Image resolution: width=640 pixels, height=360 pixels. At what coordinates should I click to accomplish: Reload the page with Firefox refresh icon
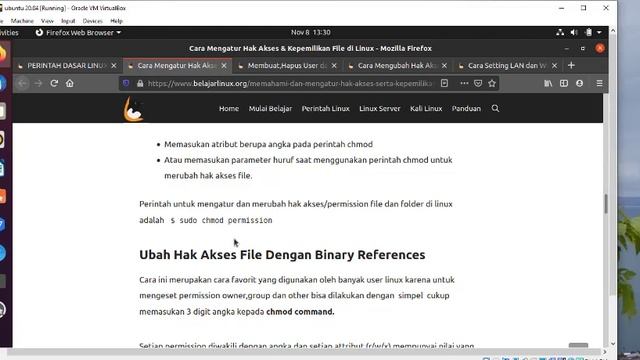tap(54, 83)
